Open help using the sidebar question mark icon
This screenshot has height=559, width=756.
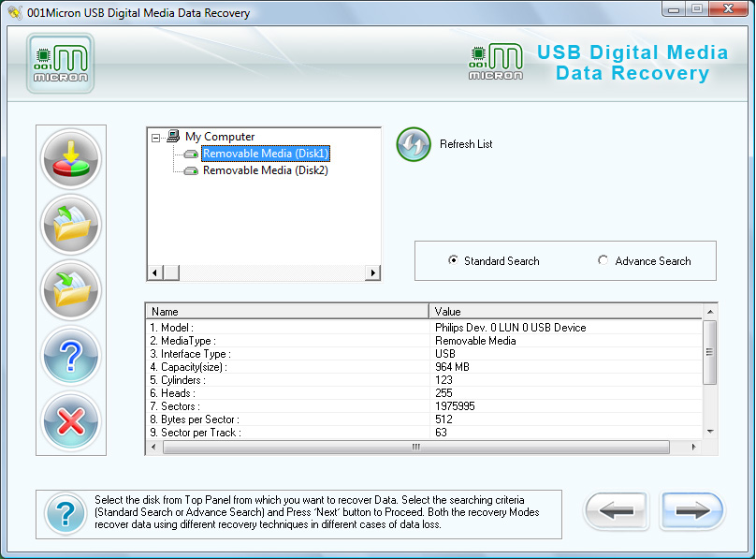[x=71, y=356]
